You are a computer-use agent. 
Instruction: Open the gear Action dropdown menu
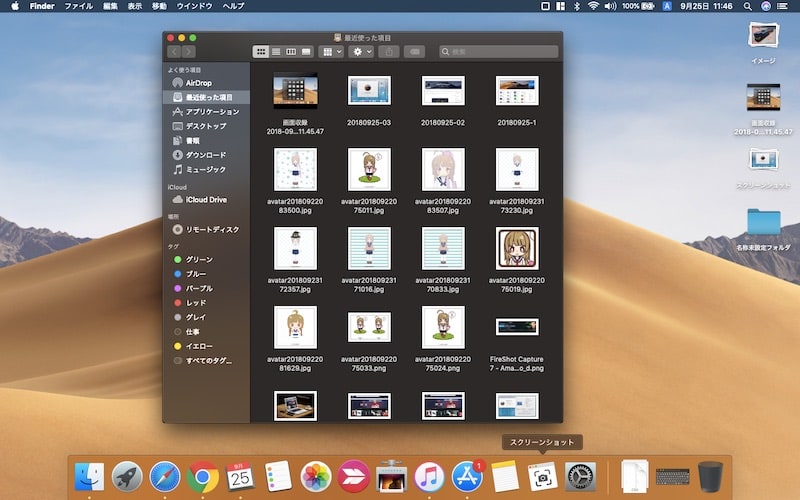point(361,50)
